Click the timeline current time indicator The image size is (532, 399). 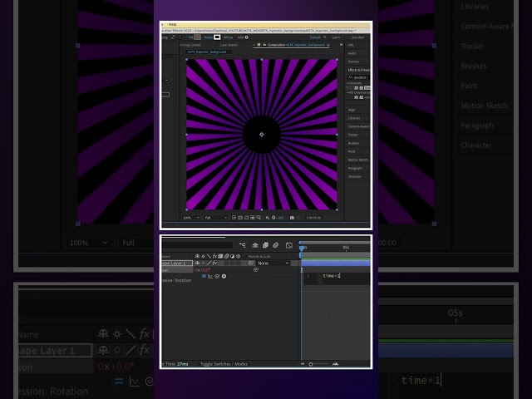301,248
